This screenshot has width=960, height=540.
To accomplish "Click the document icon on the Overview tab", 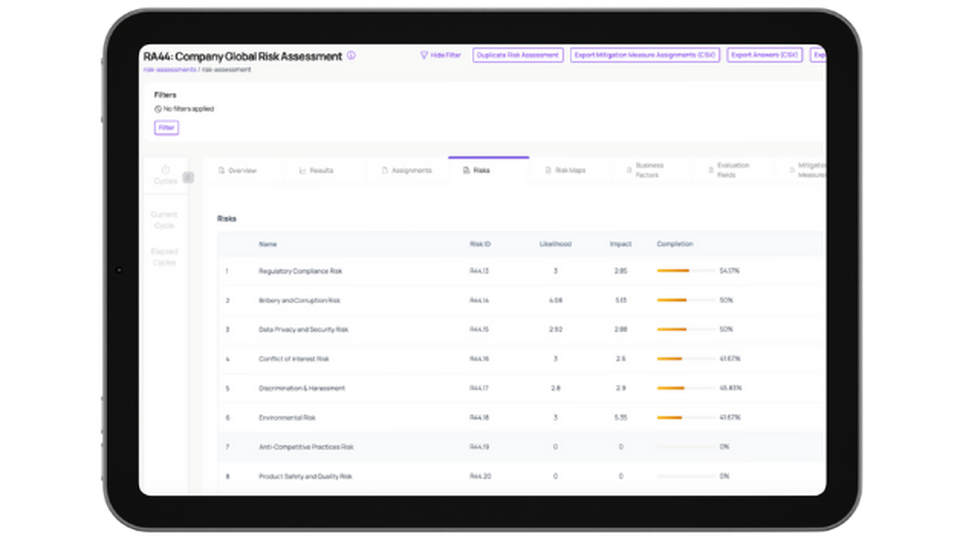I will point(222,170).
